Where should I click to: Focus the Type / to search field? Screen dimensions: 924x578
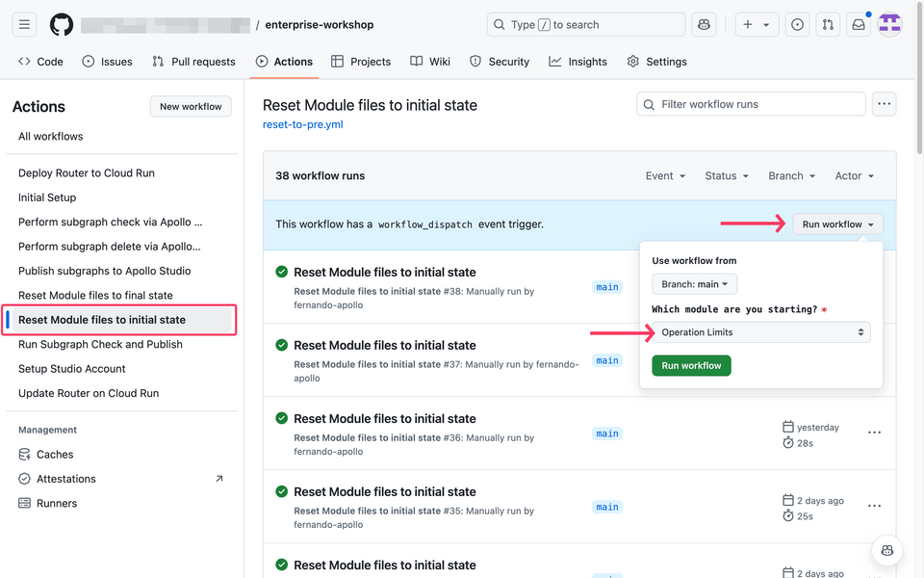click(586, 25)
